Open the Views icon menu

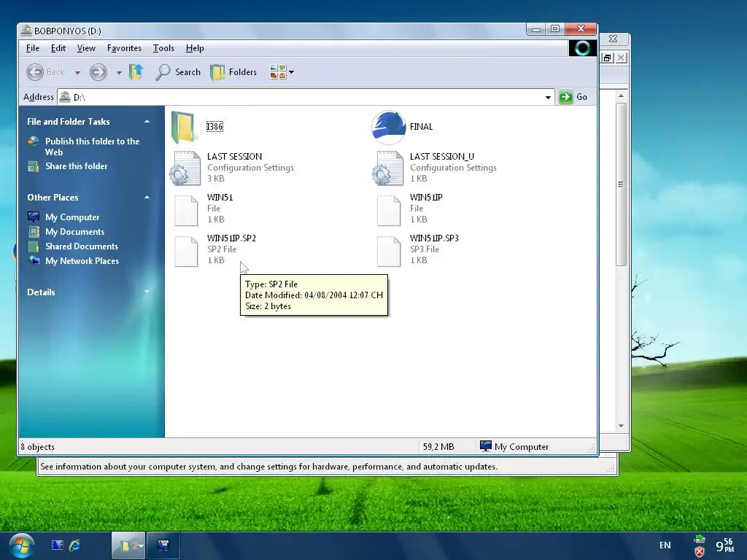click(278, 72)
